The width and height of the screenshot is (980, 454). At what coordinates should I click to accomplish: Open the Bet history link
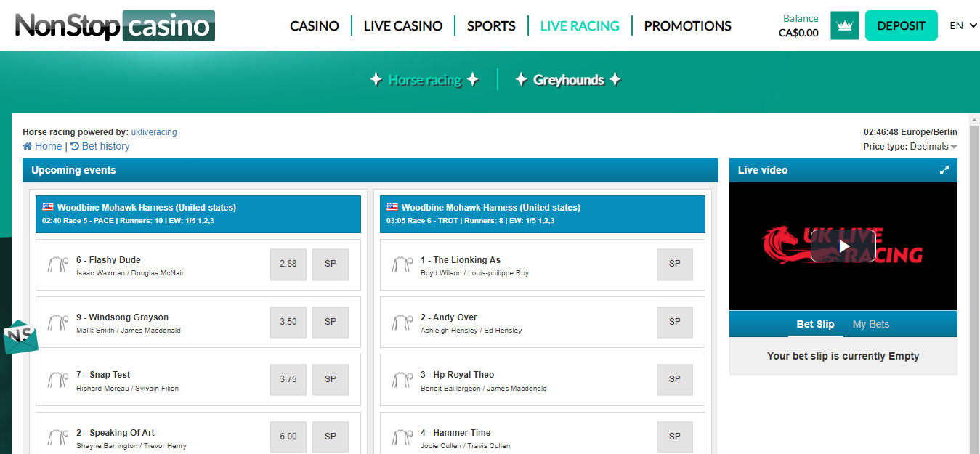click(x=100, y=146)
